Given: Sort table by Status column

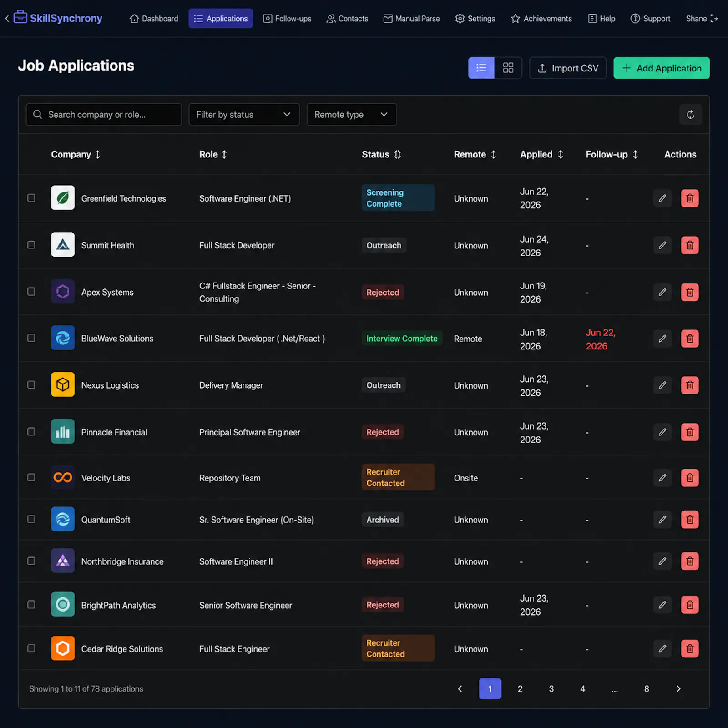Looking at the screenshot, I should click(381, 155).
